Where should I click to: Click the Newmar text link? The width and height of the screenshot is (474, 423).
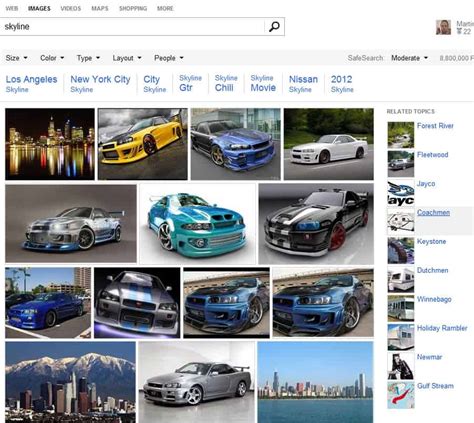coord(429,357)
